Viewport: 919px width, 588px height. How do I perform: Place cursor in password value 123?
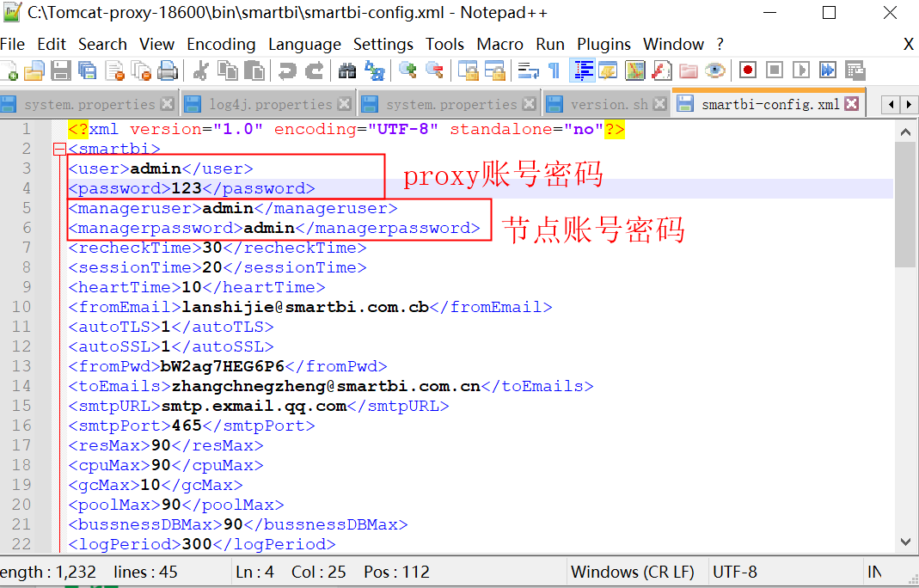187,189
